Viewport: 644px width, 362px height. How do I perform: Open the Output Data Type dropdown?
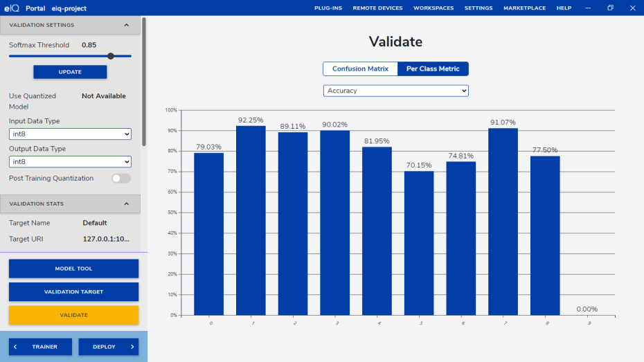tap(70, 162)
